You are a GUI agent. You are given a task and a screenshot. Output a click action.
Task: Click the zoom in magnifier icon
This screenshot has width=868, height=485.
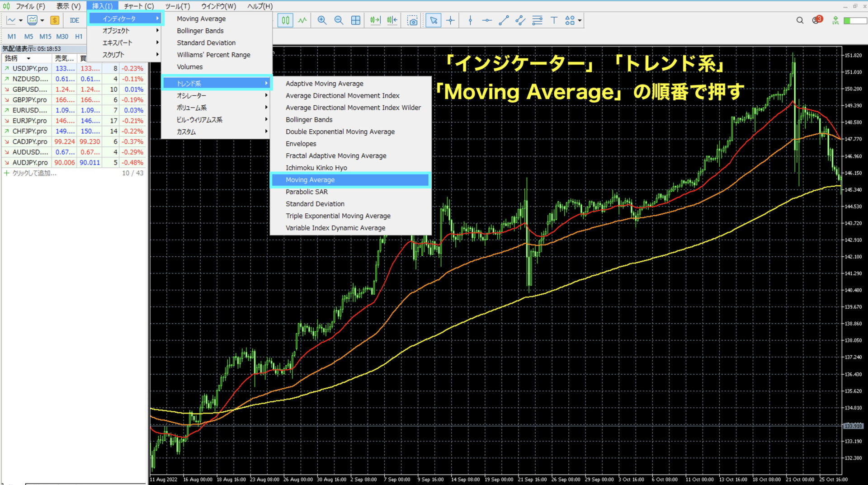322,20
